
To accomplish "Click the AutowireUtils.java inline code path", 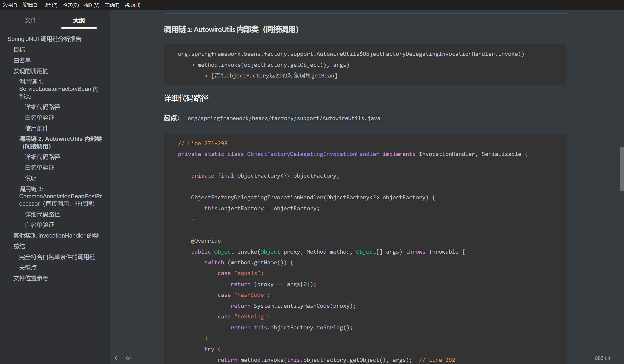I will pyautogui.click(x=284, y=118).
